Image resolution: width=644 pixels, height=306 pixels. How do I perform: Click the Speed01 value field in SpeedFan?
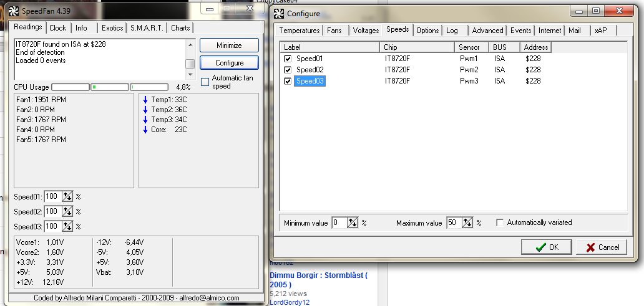click(53, 196)
